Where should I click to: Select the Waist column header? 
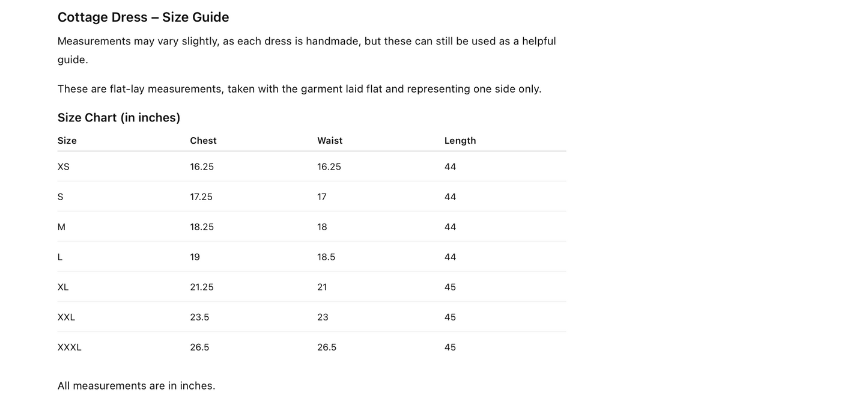[330, 141]
